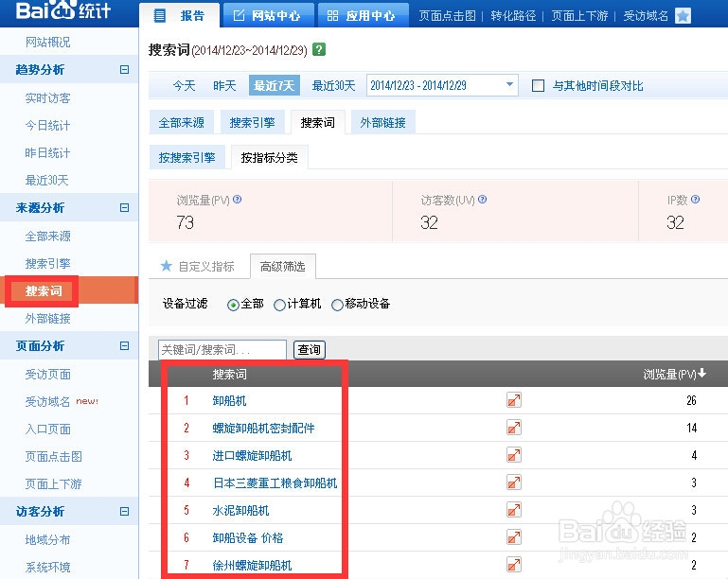Open the trend icon for the 卸船机 row
This screenshot has height=579, width=728.
click(x=514, y=400)
